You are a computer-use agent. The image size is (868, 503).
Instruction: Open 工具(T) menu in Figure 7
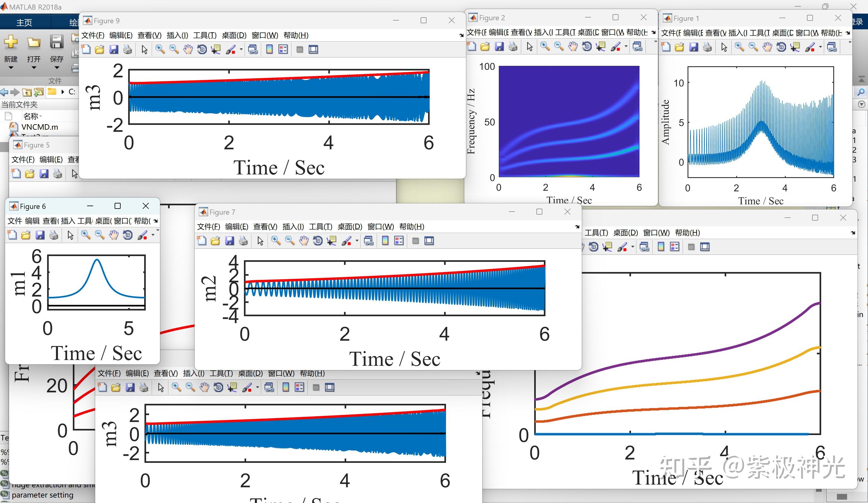(x=320, y=226)
